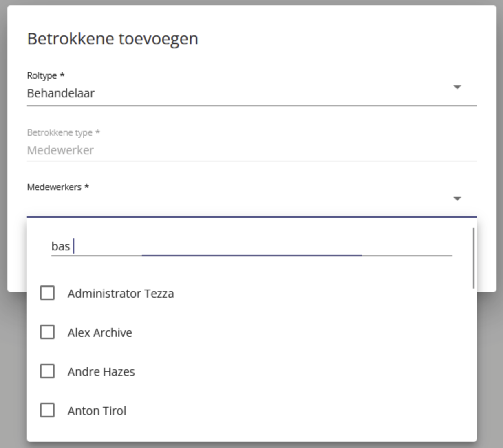
Task: Toggle the Anton Tirol checkbox
Action: [x=47, y=410]
